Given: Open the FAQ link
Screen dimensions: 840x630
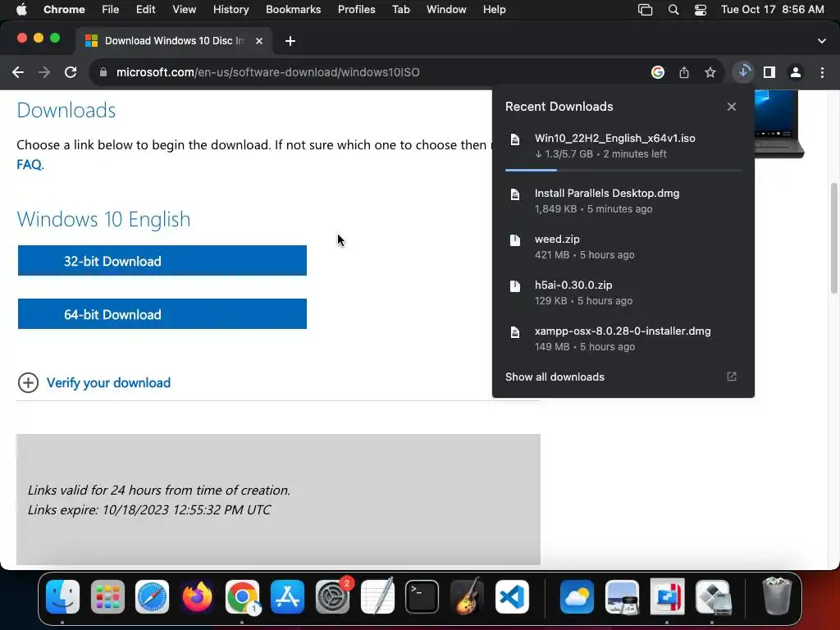Looking at the screenshot, I should 29,164.
